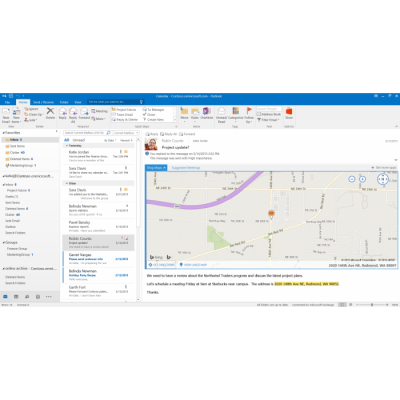
Task: Click the Search Current Mailbox field
Action: point(87,133)
